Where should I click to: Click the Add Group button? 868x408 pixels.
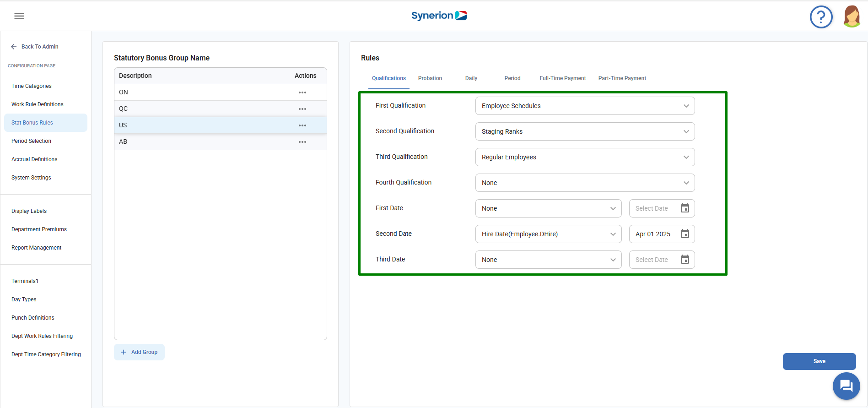pyautogui.click(x=139, y=352)
